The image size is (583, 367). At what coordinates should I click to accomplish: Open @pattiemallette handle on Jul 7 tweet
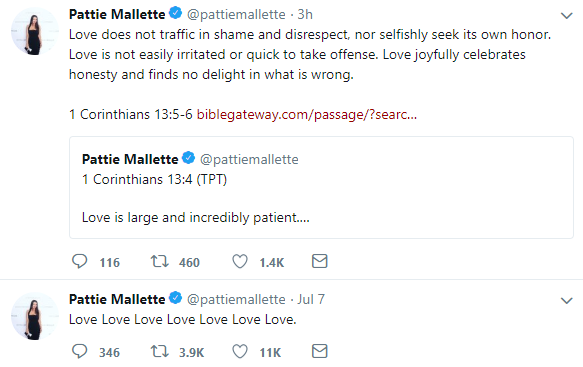click(x=236, y=299)
